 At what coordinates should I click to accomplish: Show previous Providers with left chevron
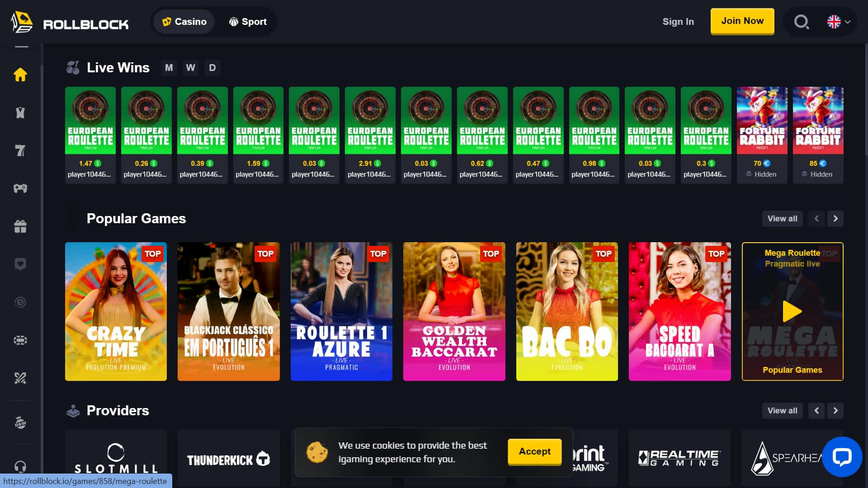click(x=816, y=411)
